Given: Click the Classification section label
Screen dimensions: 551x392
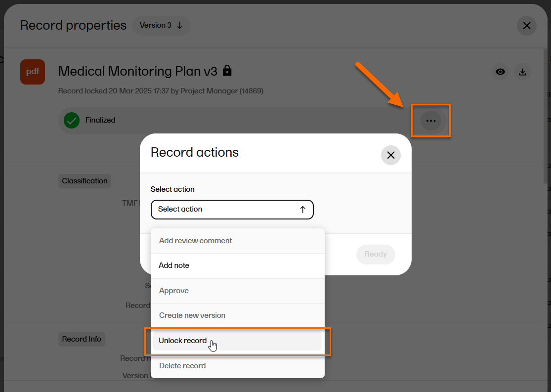Looking at the screenshot, I should coord(85,181).
